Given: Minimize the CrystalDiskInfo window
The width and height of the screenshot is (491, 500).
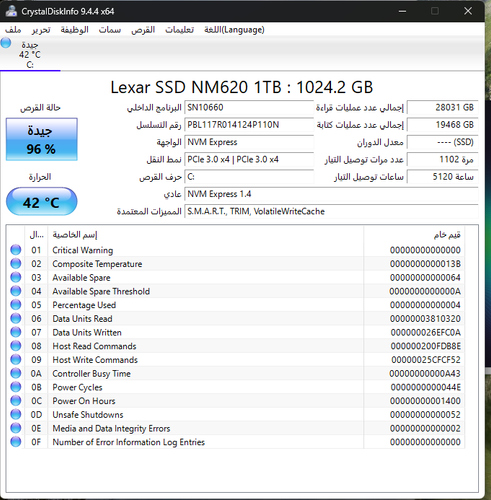Looking at the screenshot, I should pyautogui.click(x=402, y=11).
